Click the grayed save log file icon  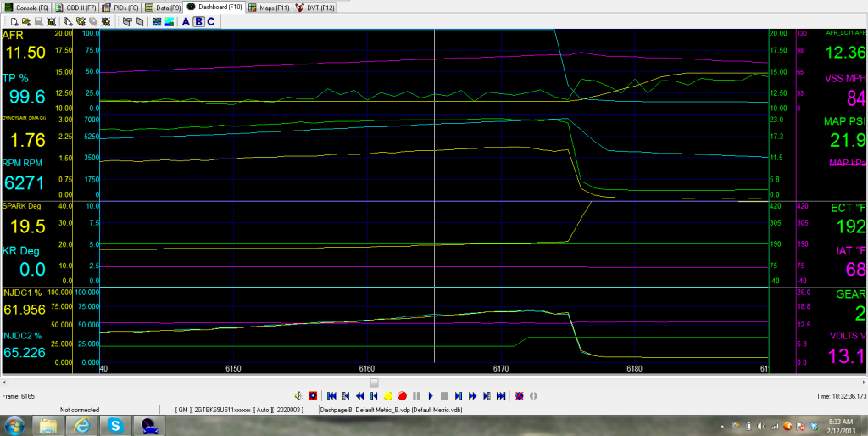39,21
